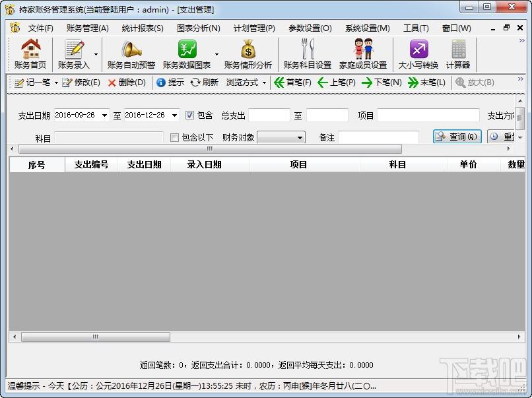Open end date 2016-12-26 picker

[174, 116]
